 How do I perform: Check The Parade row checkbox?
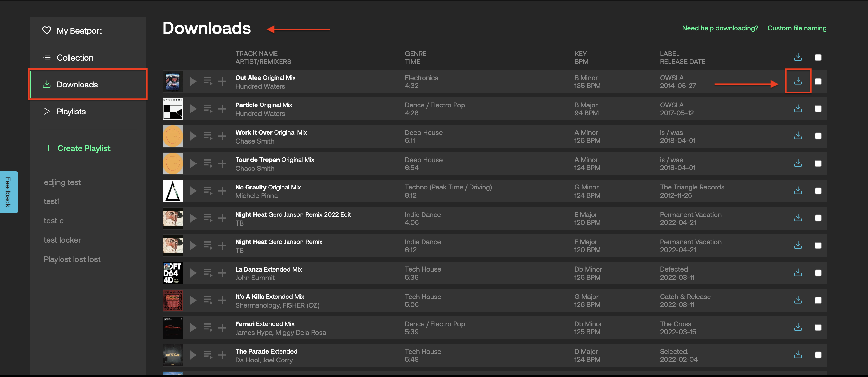point(818,355)
